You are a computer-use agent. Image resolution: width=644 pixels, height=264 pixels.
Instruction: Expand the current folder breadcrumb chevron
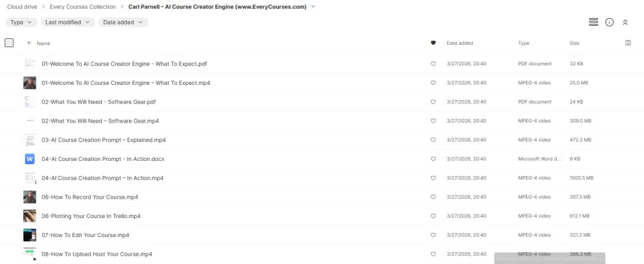click(x=313, y=7)
